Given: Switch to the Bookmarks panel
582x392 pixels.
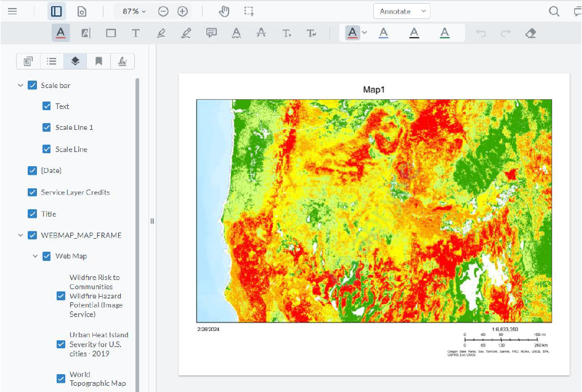Looking at the screenshot, I should click(x=99, y=61).
